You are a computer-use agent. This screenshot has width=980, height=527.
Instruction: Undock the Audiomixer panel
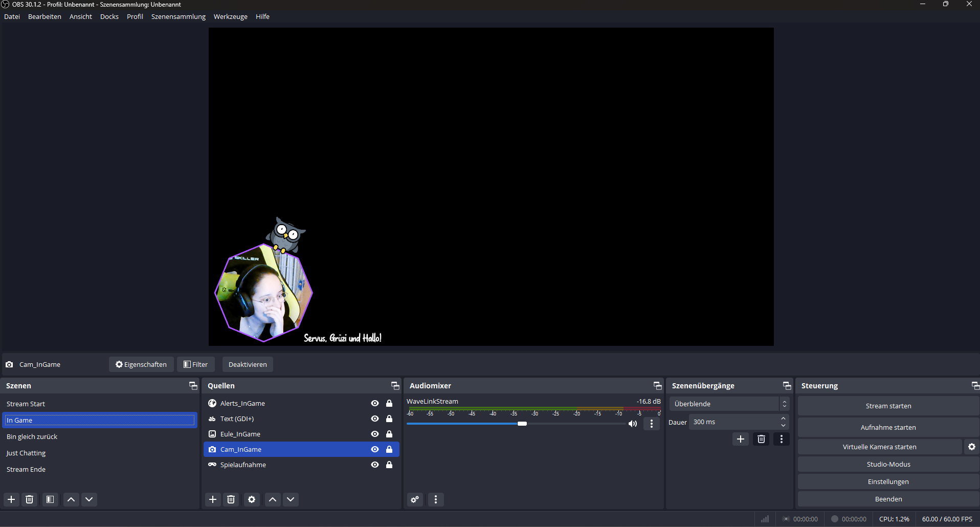tap(657, 386)
